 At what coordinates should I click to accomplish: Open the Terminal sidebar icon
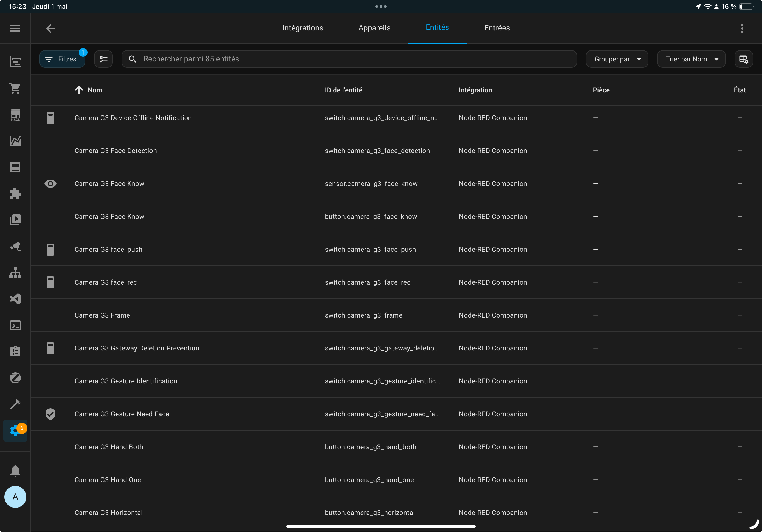(15, 325)
